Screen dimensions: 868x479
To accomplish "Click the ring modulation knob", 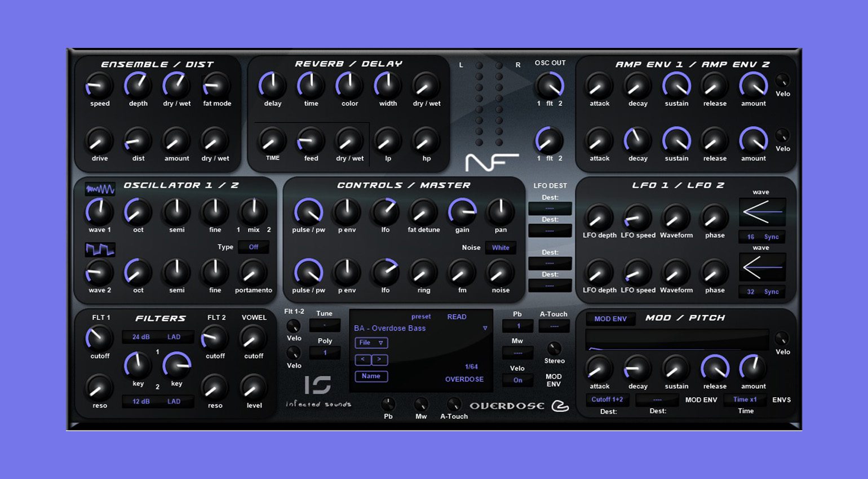I will [x=423, y=273].
